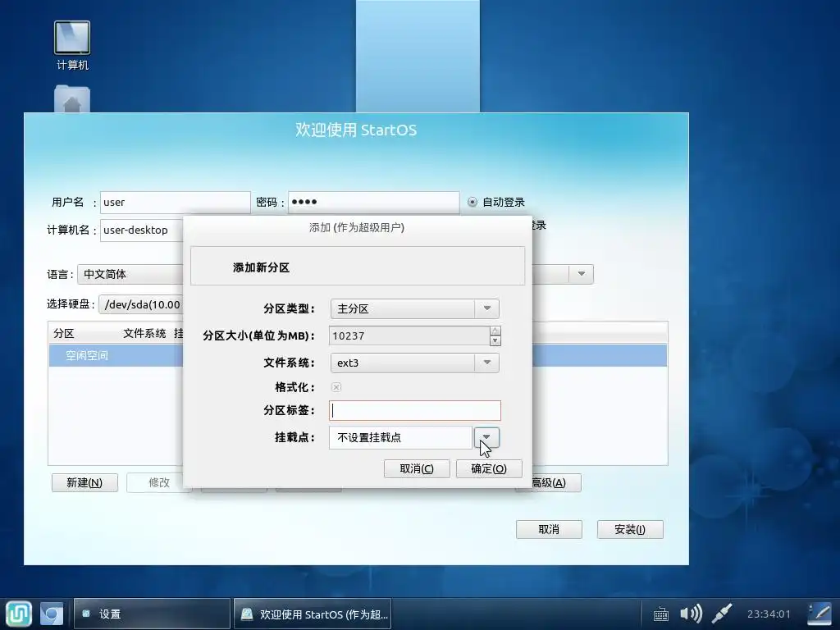
Task: Click the 挂载点 field showing 不设置挂载点
Action: coord(400,438)
